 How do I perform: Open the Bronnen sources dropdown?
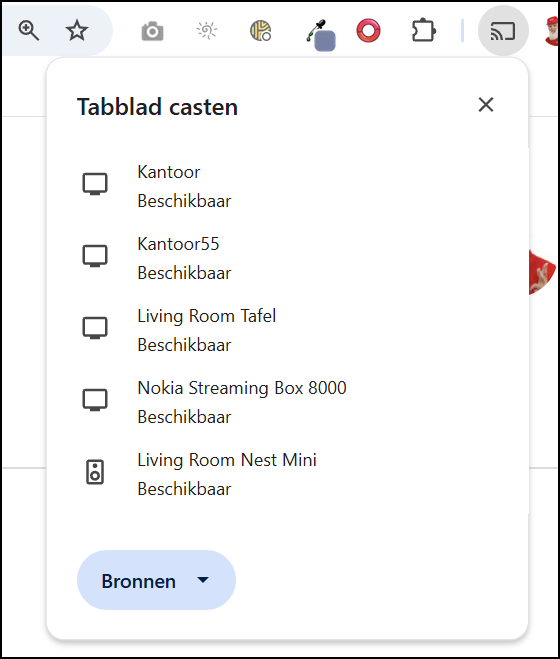pyautogui.click(x=156, y=580)
